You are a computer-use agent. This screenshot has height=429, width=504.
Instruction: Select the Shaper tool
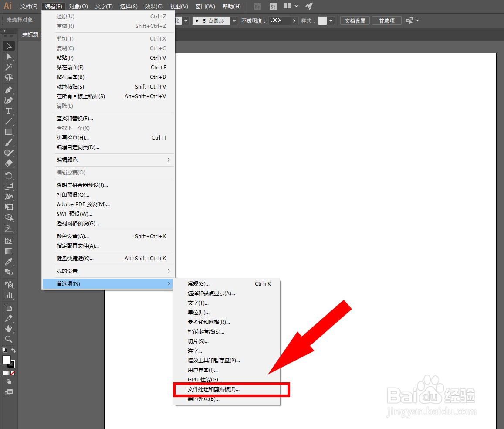coord(9,153)
